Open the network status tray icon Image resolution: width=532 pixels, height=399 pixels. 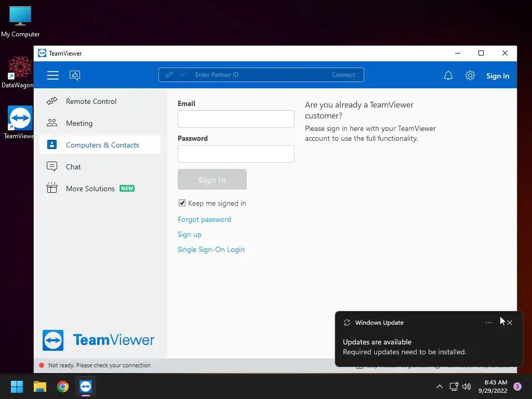pyautogui.click(x=454, y=387)
